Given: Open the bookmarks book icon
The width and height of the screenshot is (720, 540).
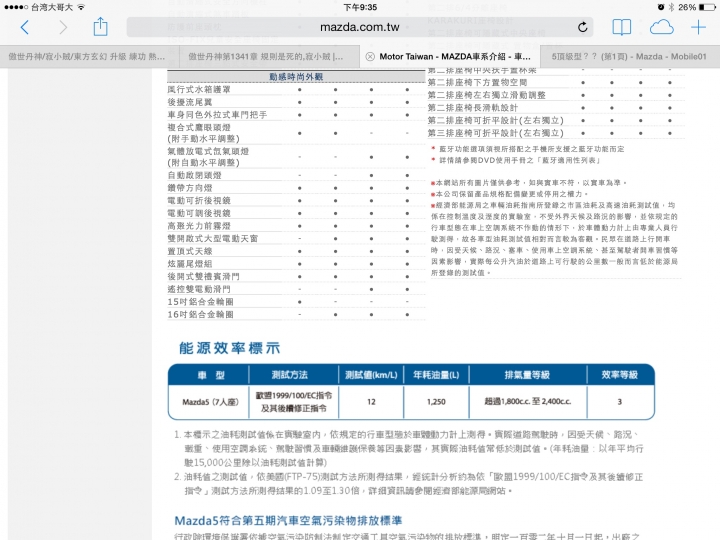Looking at the screenshot, I should coord(622,28).
